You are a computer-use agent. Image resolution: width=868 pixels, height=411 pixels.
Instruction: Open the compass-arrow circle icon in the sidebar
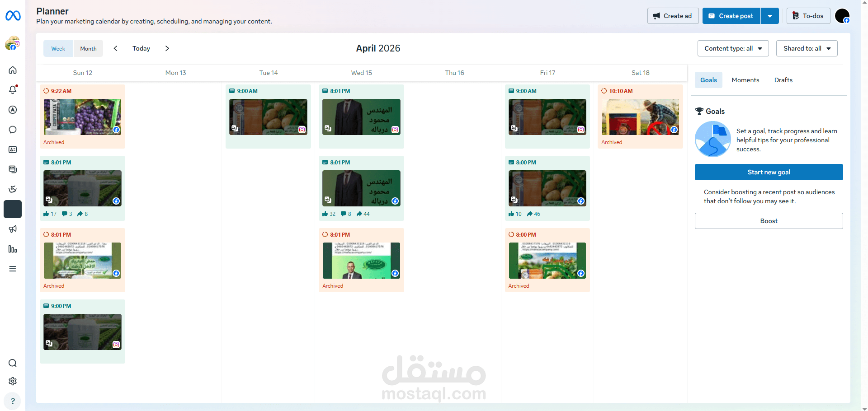(x=13, y=110)
